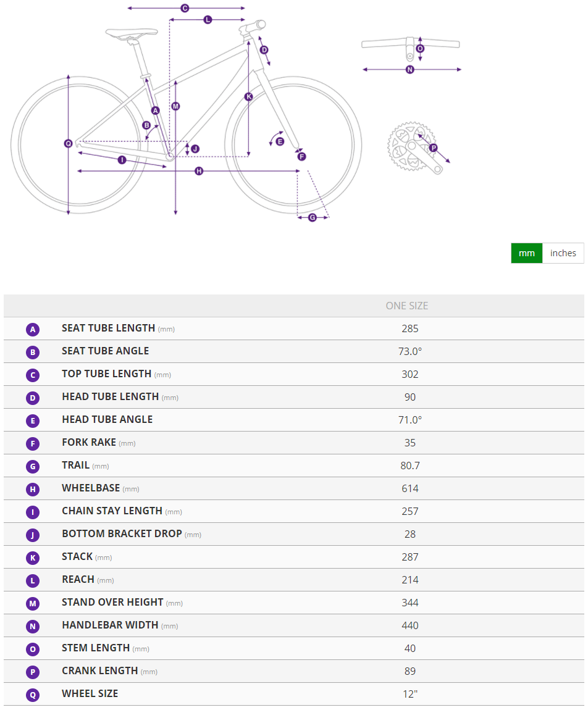The image size is (588, 710).
Task: Click the Crank Length value 89
Action: pyautogui.click(x=409, y=671)
